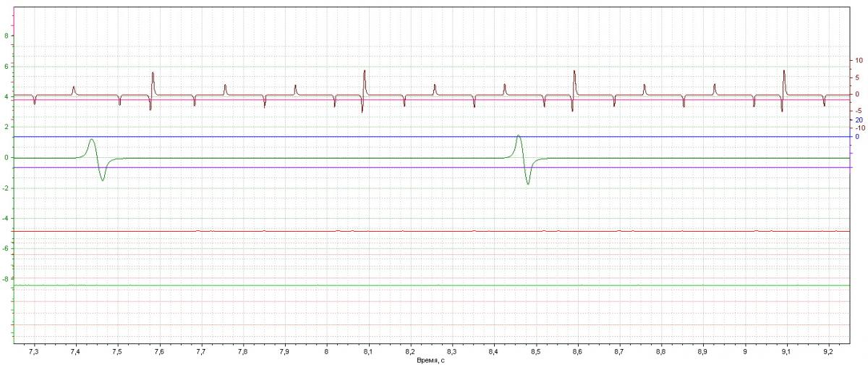Select the flat green trace near -8
Image resolution: width=868 pixels, height=365 pixels.
[431, 285]
